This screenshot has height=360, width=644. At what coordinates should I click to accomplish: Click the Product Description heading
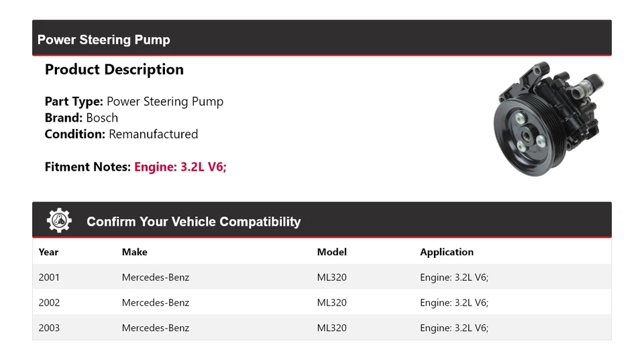point(114,70)
